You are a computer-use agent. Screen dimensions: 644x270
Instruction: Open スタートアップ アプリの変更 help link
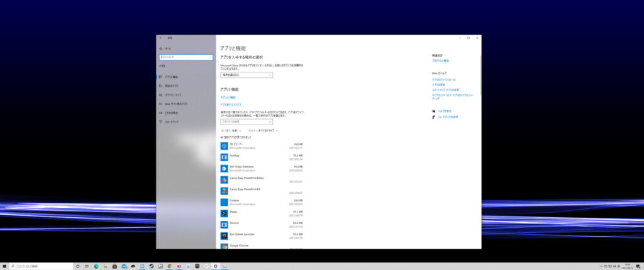pyautogui.click(x=446, y=89)
